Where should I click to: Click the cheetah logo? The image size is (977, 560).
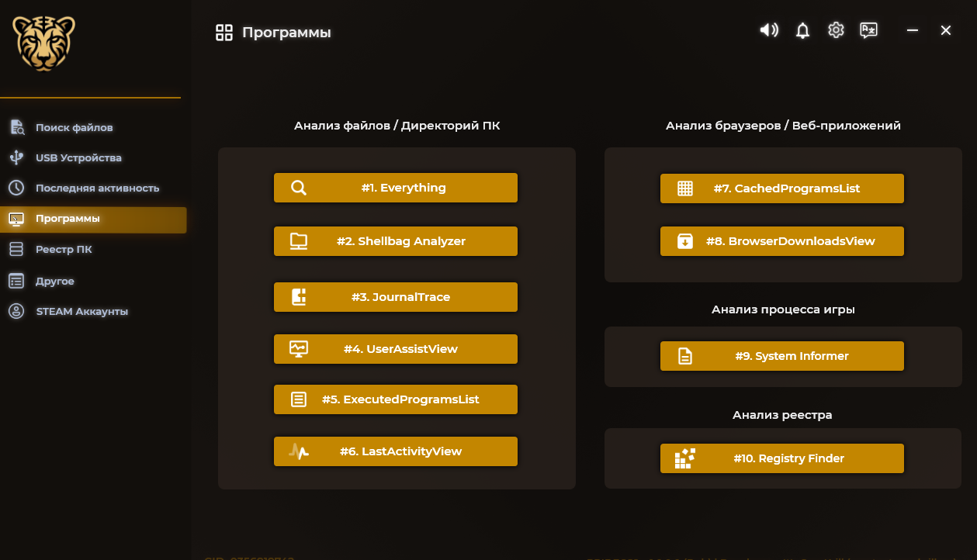43,43
